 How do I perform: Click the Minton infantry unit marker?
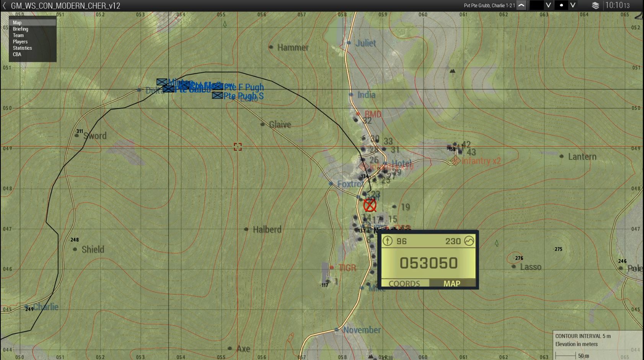[162, 82]
